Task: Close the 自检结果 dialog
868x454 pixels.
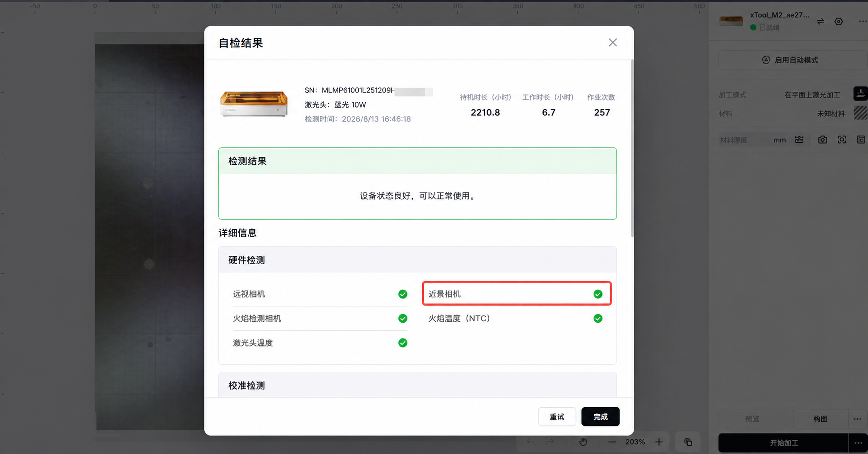Action: (x=612, y=43)
